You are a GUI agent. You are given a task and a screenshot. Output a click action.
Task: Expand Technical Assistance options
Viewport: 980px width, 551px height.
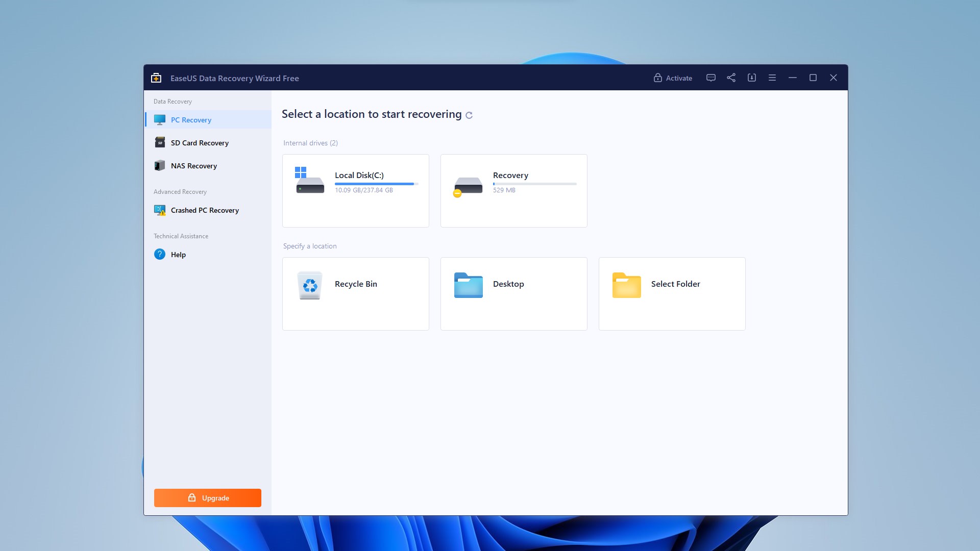(180, 236)
